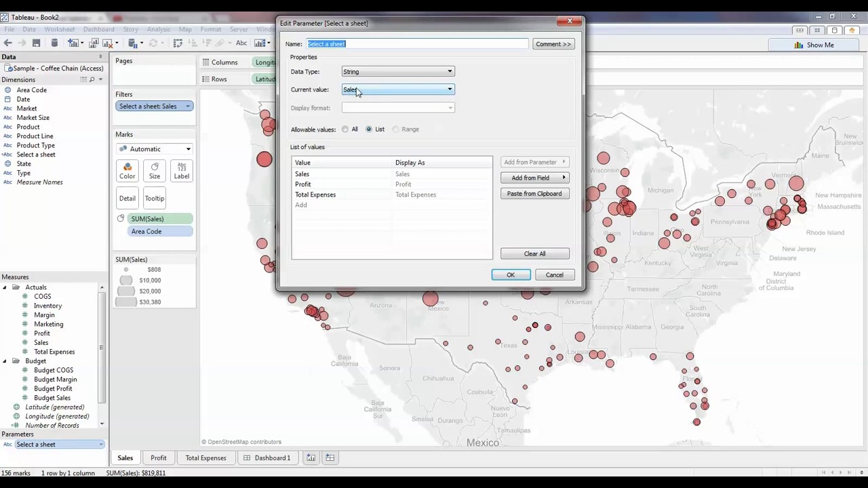Screen dimensions: 868x488
Task: Select the All allowable values radio
Action: point(345,129)
